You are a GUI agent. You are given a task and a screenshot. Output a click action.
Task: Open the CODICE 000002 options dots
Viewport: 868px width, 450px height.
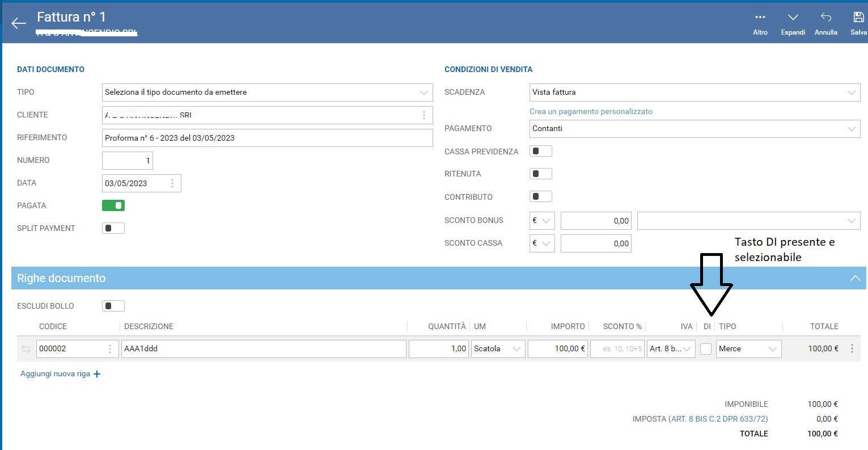pyautogui.click(x=110, y=349)
